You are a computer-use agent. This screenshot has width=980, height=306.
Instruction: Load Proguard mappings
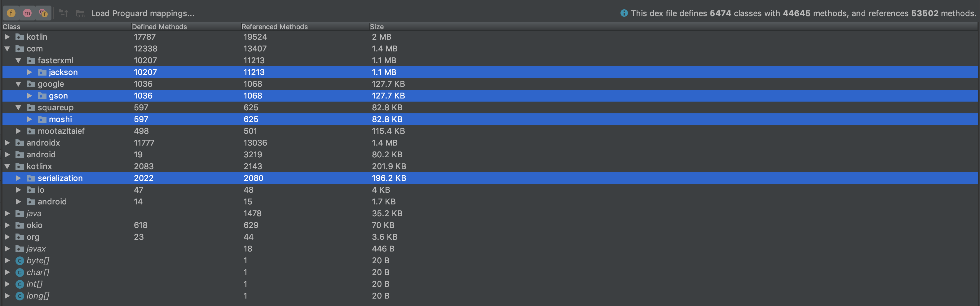(143, 13)
